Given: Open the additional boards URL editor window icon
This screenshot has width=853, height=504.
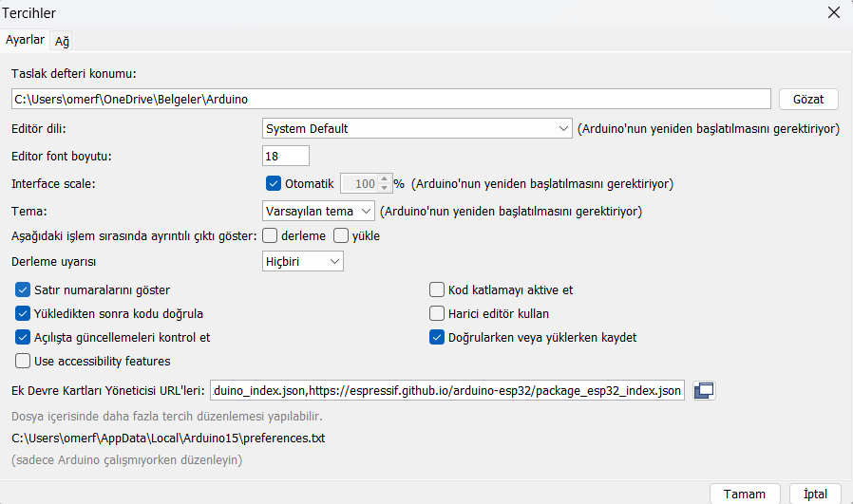Looking at the screenshot, I should point(704,390).
